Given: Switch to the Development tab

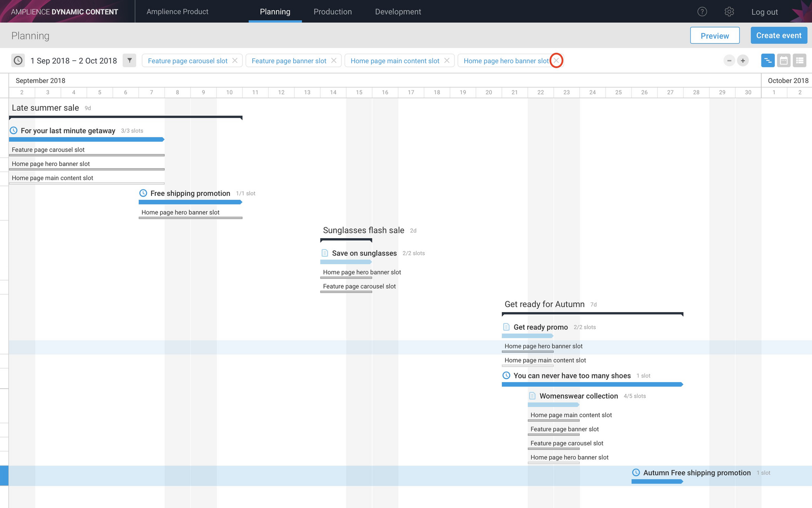Looking at the screenshot, I should tap(398, 12).
